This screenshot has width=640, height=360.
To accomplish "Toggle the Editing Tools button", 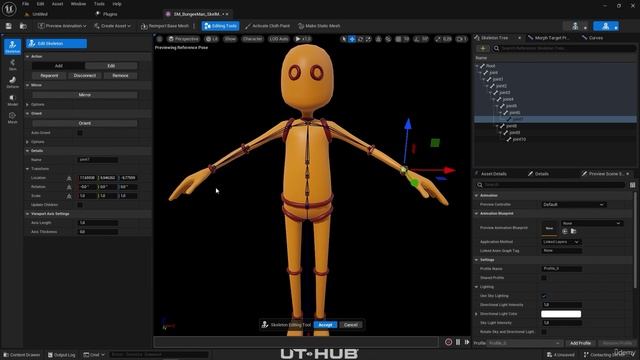I will pyautogui.click(x=220, y=26).
